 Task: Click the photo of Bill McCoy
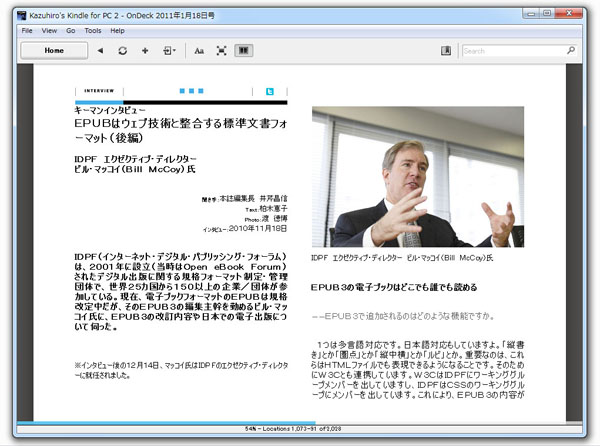point(418,177)
